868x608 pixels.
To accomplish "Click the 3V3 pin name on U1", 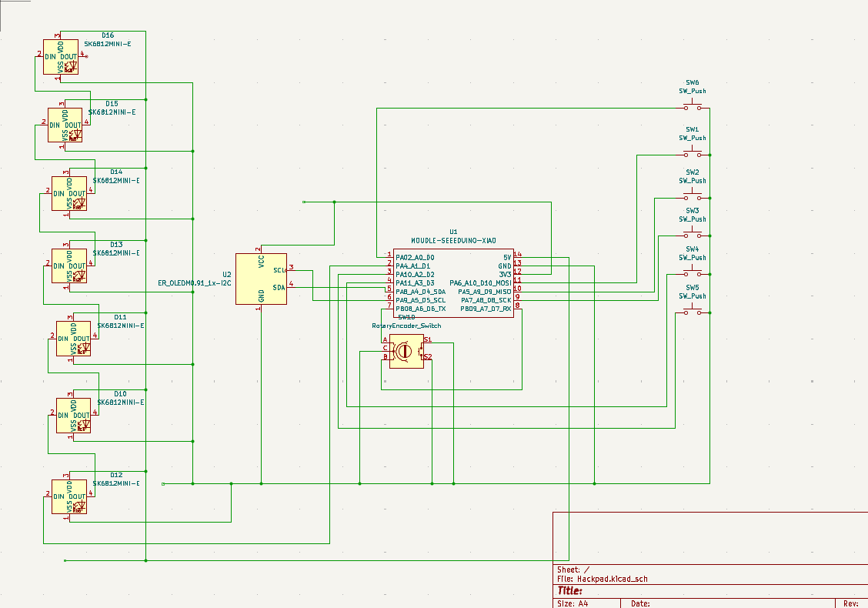I will (505, 275).
